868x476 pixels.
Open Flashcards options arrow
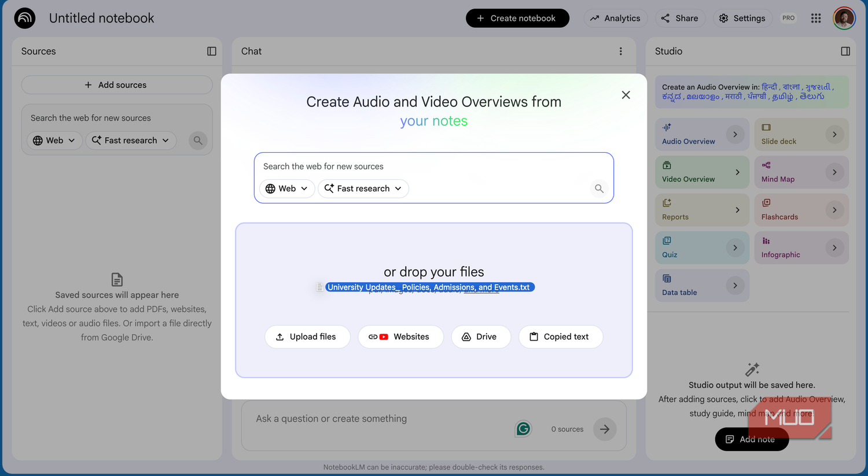(834, 210)
